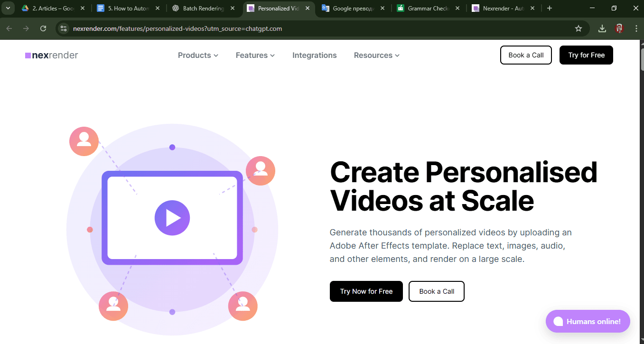Open the three-dot browser menu
Viewport: 644px width, 344px height.
[636, 28]
